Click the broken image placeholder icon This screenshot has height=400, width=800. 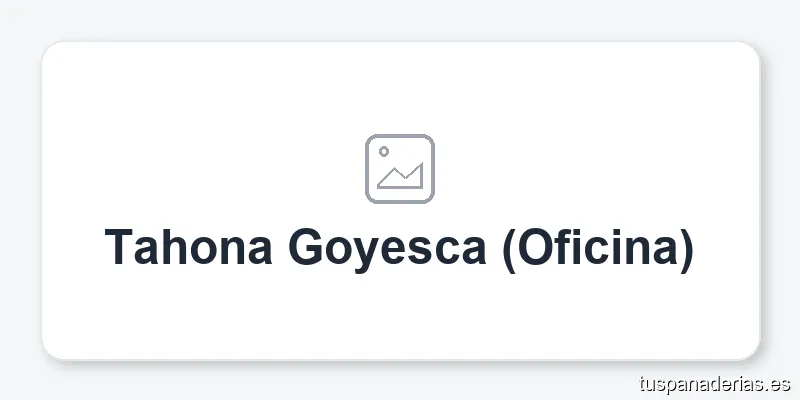coord(400,168)
